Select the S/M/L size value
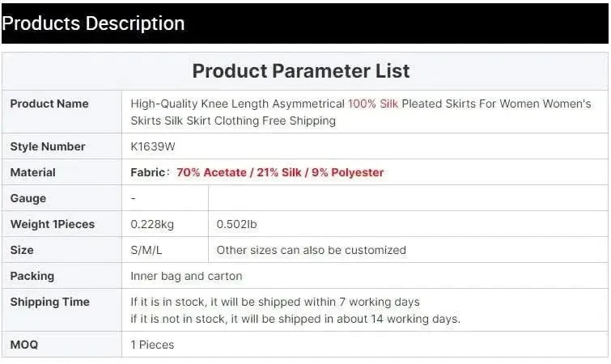Screen dimensions: 611x364 146,250
